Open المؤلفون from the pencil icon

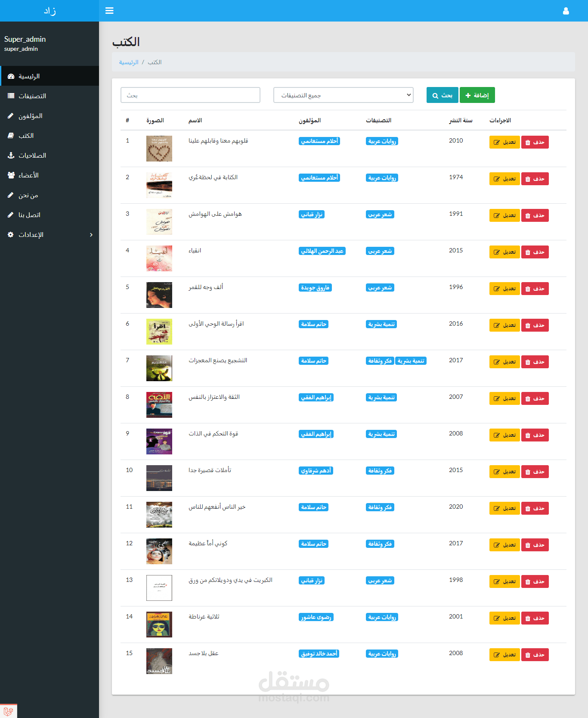coord(11,116)
